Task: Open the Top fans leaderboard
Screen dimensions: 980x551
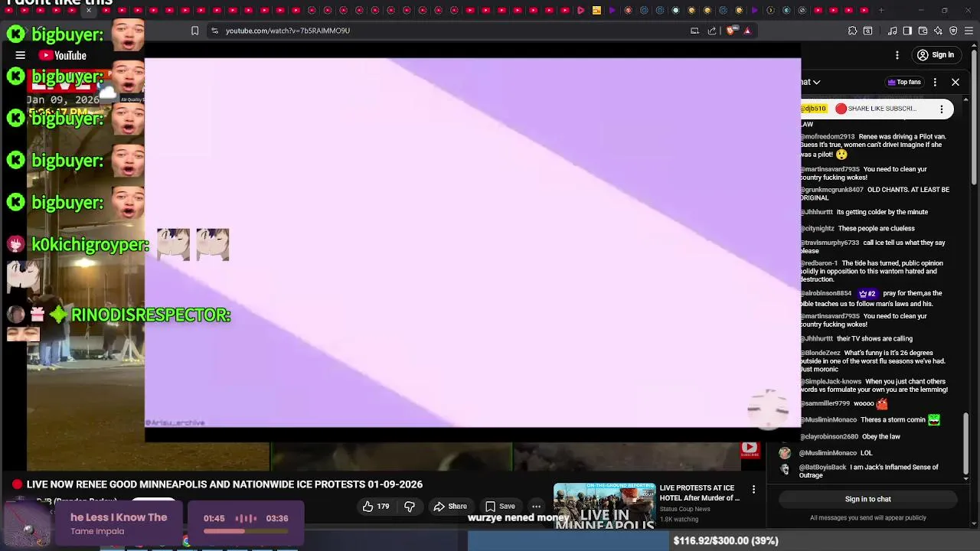Action: coord(904,82)
